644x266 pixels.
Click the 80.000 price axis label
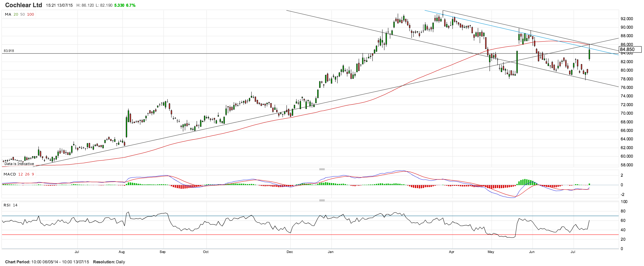coord(627,70)
